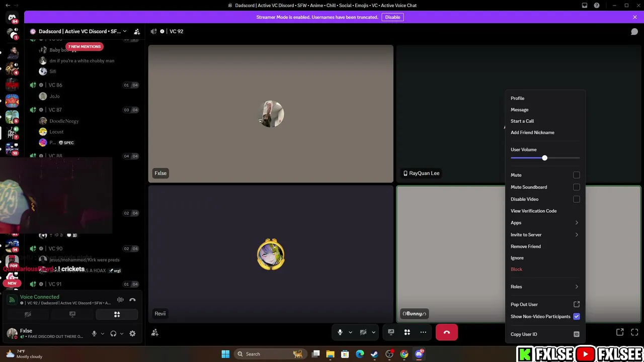Image resolution: width=644 pixels, height=362 pixels.
Task: Click Block in the context menu
Action: click(x=545, y=269)
